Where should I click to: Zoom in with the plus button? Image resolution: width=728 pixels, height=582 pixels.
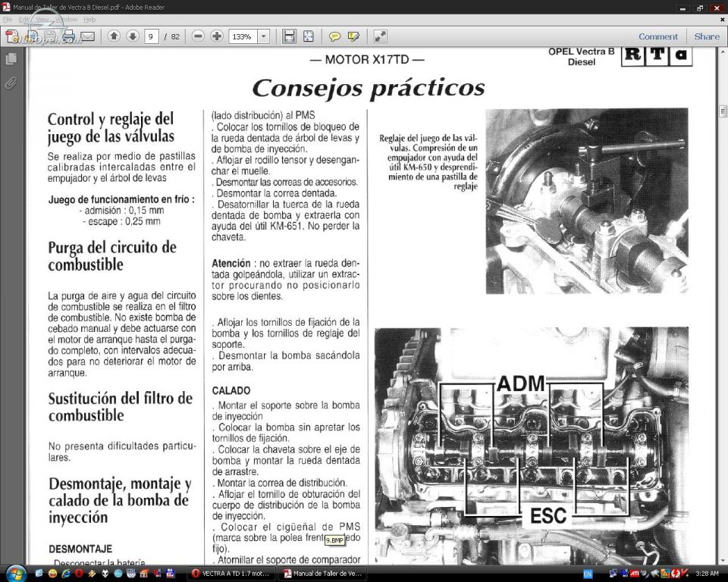(217, 36)
